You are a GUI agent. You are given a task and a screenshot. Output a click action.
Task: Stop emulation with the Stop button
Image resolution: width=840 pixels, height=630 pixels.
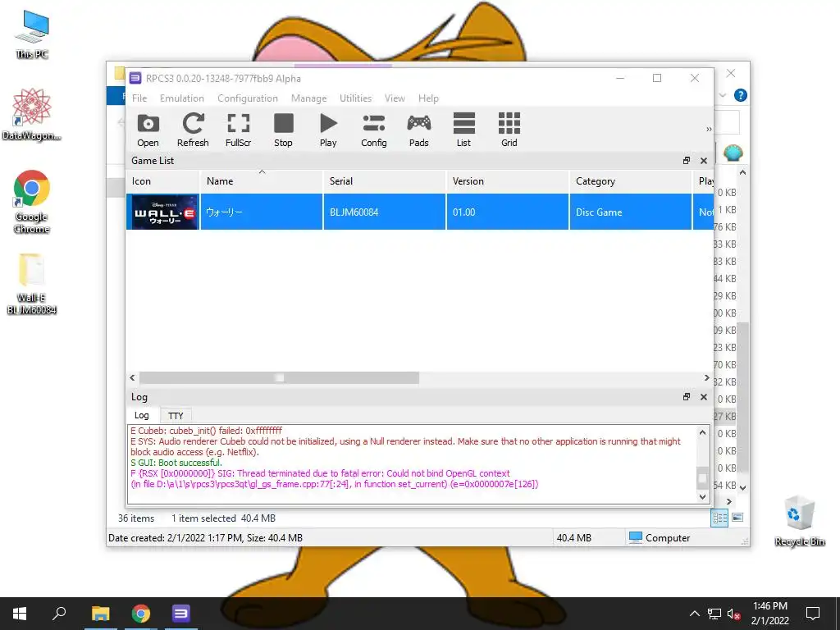click(283, 130)
